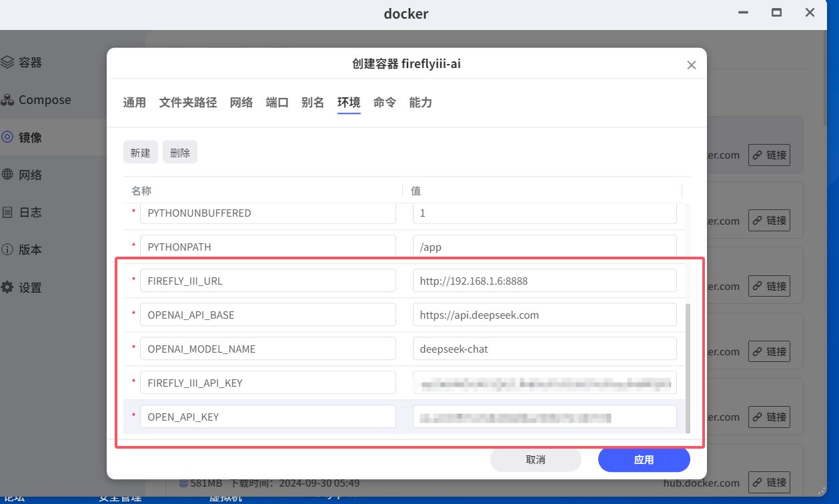Click the 新建 button
The width and height of the screenshot is (839, 504).
(x=140, y=152)
